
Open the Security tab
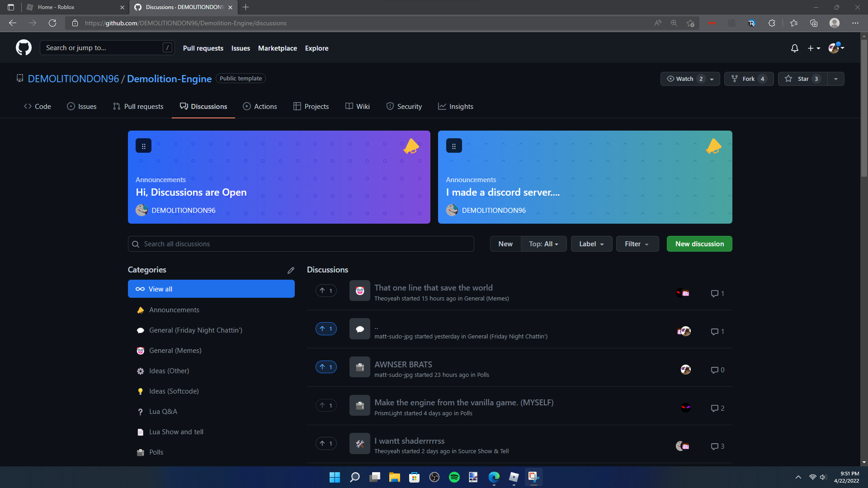404,107
